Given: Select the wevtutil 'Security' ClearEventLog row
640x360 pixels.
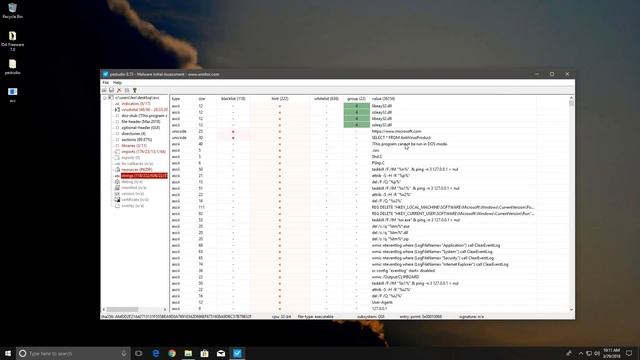Looking at the screenshot, I should (x=369, y=258).
